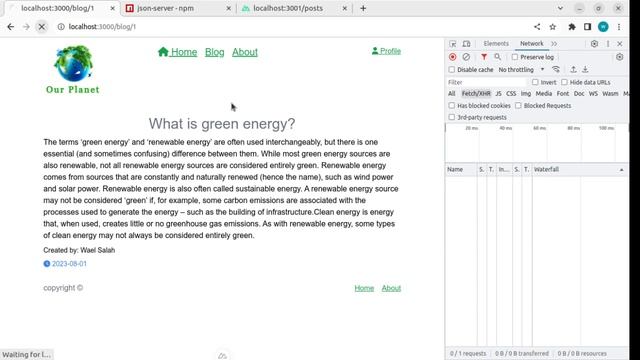This screenshot has width=640, height=360.
Task: Filter requests by All types
Action: click(x=451, y=93)
